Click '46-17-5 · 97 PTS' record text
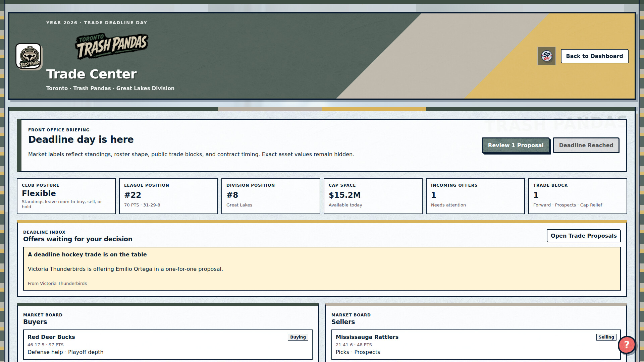This screenshot has width=644, height=362. click(46, 345)
